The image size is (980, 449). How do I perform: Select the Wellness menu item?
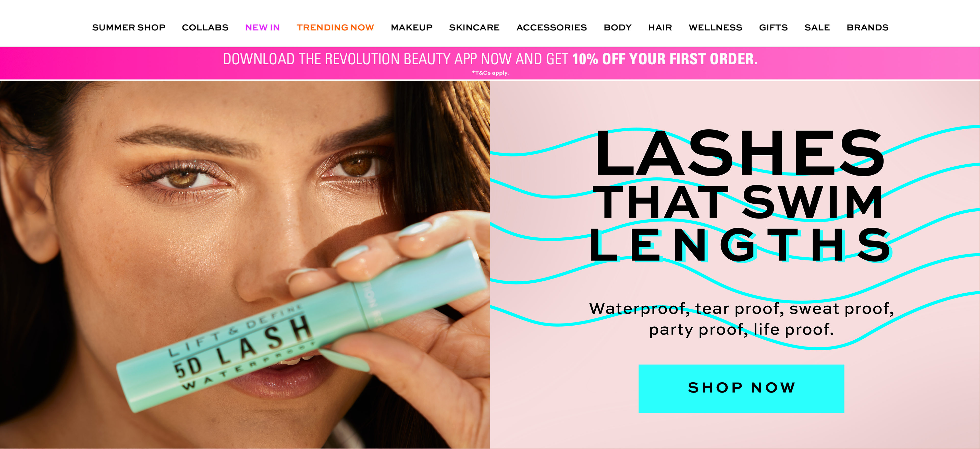715,27
